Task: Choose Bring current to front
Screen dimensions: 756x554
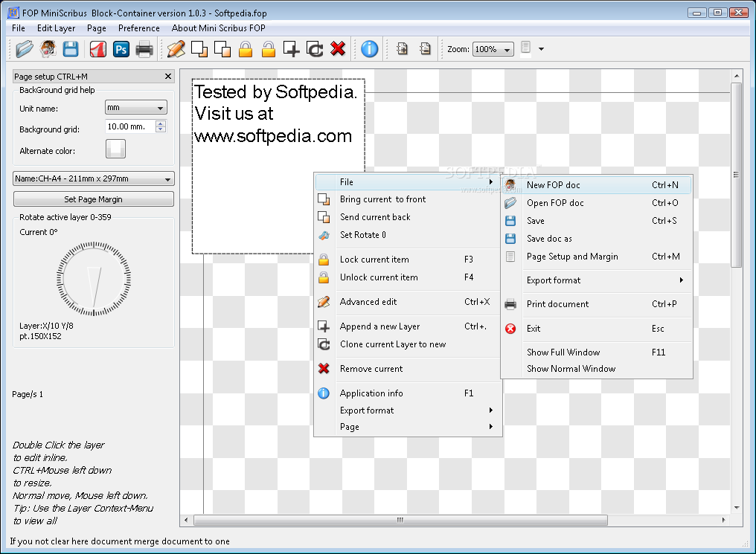Action: click(x=408, y=199)
